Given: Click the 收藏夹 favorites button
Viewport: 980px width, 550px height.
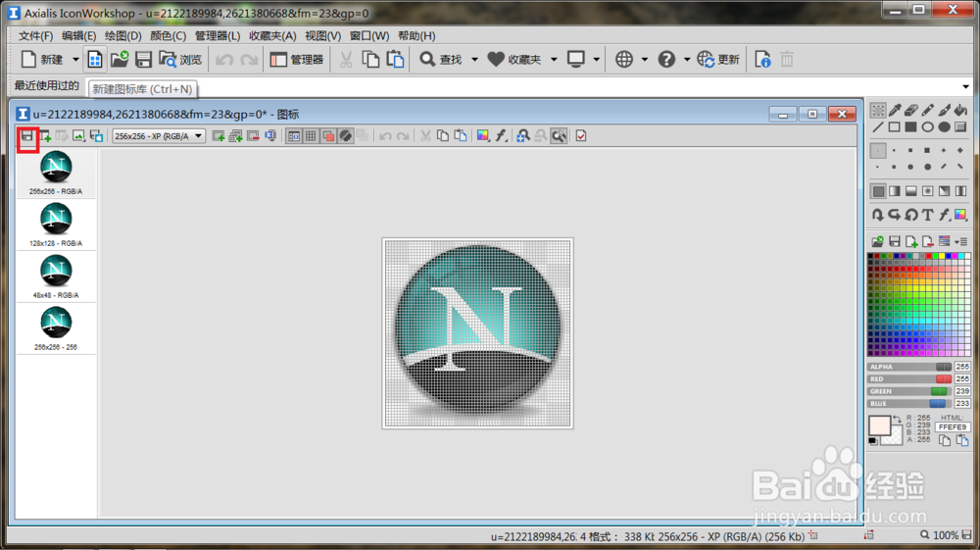Looking at the screenshot, I should pyautogui.click(x=514, y=60).
